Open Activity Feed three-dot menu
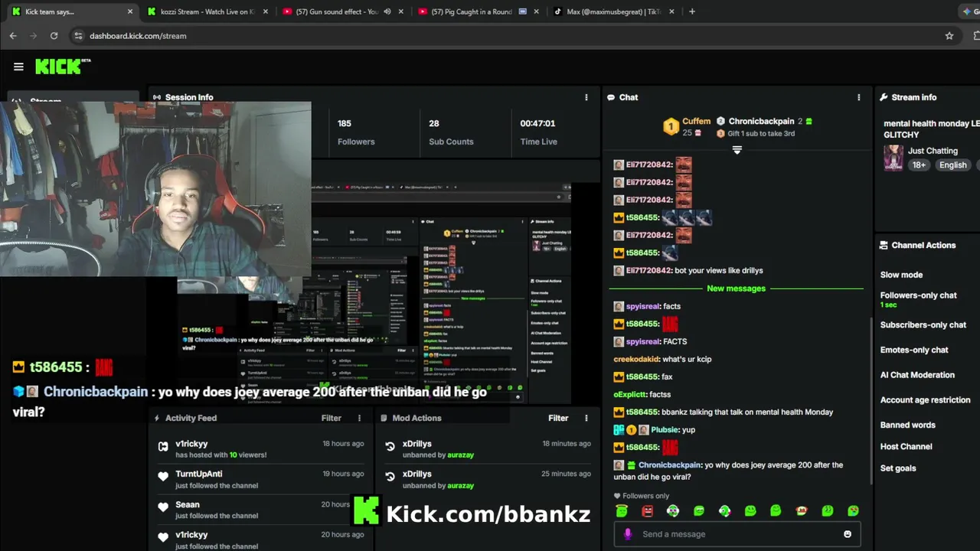Screen dimensions: 980x551 click(x=359, y=418)
